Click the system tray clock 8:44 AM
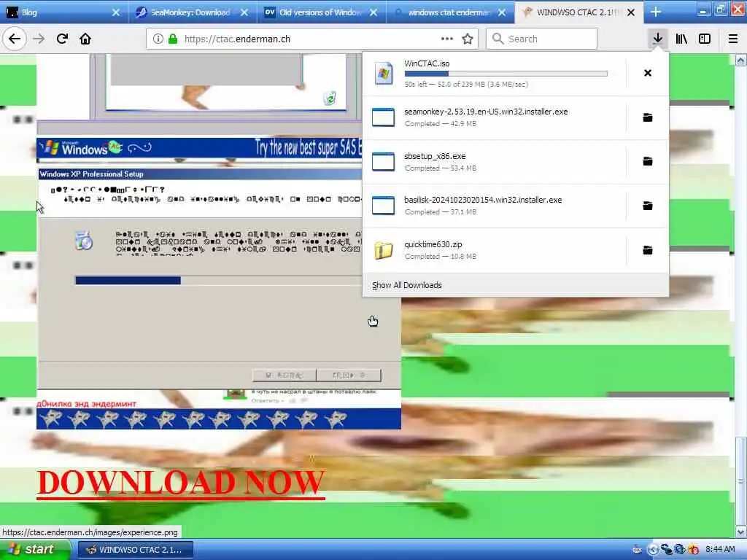Viewport: 747px width, 560px height. [x=720, y=550]
